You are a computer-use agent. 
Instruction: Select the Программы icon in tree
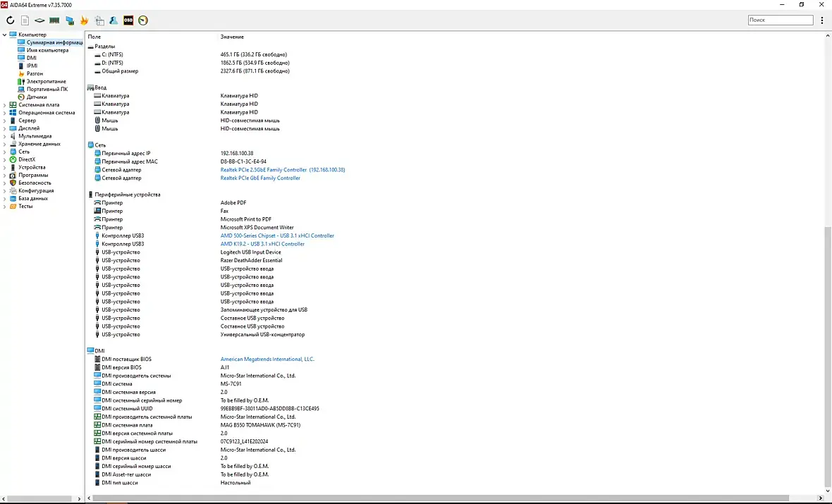13,175
